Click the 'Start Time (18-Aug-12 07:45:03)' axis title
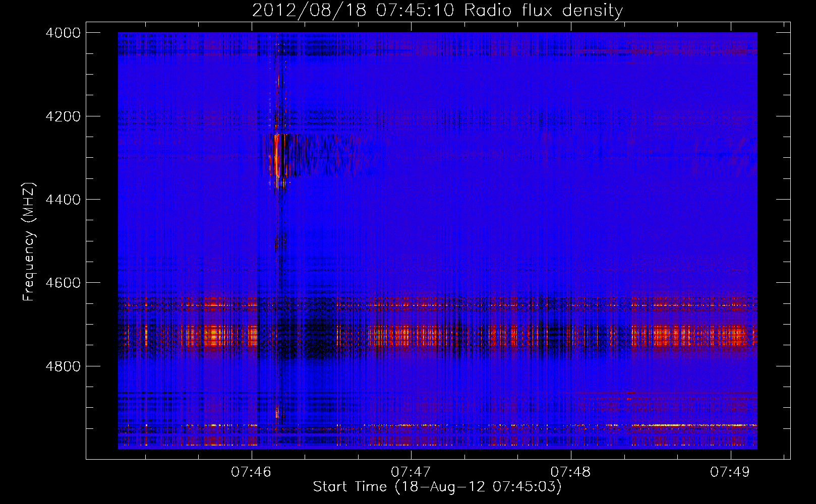 437,487
